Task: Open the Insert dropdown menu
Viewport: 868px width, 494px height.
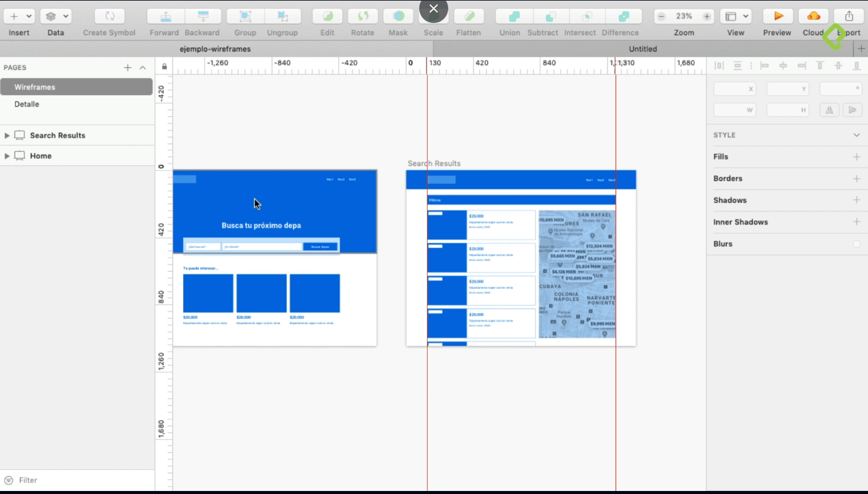Action: [x=19, y=16]
